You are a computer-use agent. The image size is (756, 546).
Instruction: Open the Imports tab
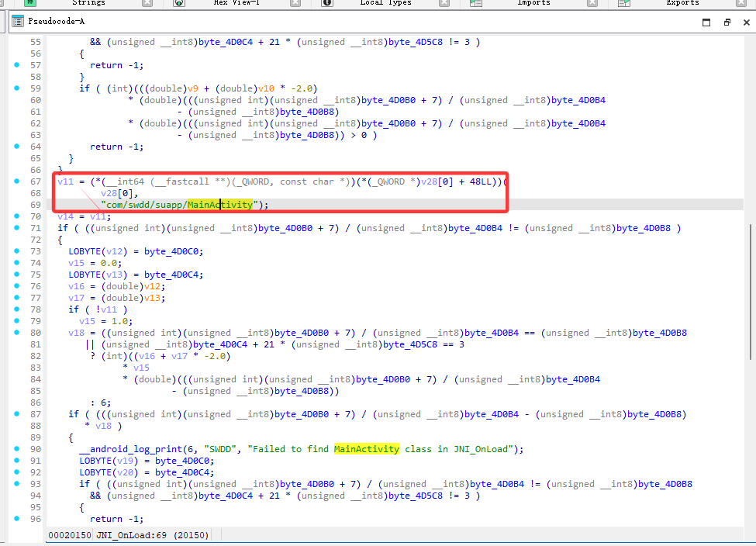(533, 3)
